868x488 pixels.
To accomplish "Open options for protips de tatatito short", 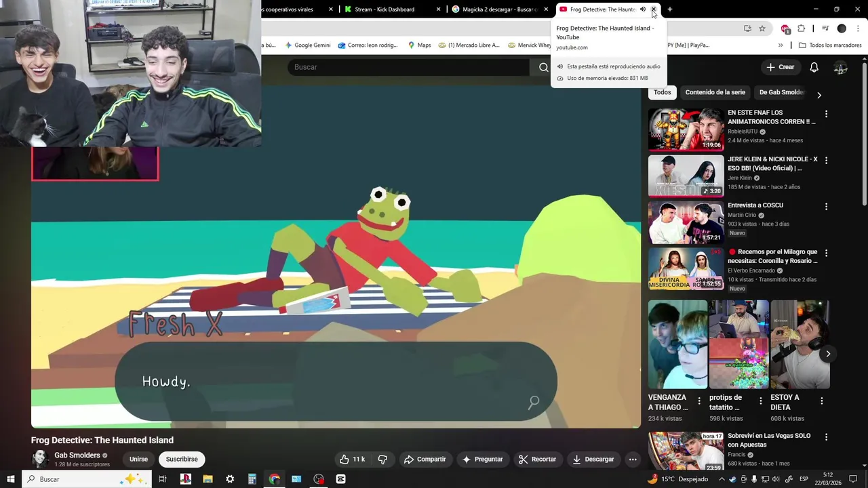I will pos(760,401).
